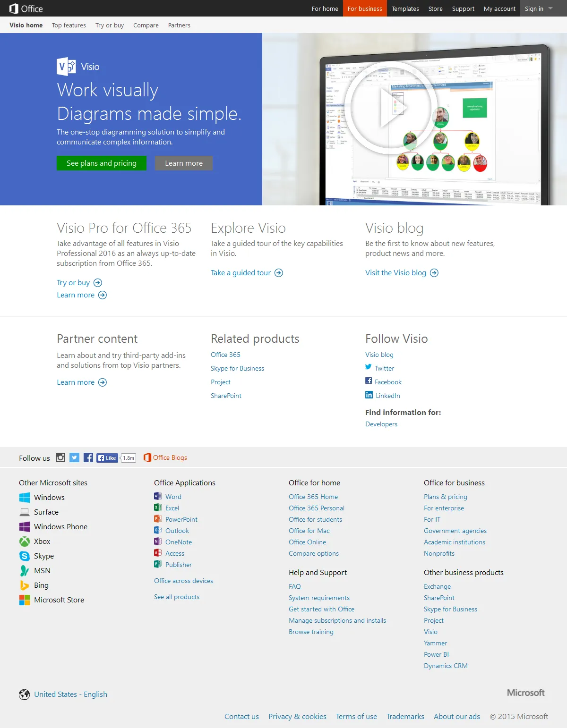
Task: Click the Excel app icon
Action: click(158, 508)
